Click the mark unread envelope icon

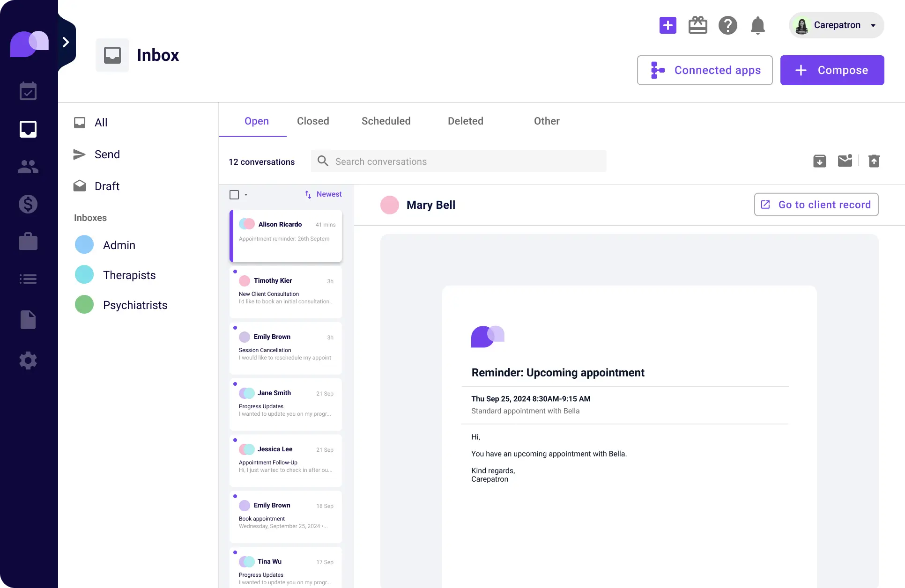click(845, 161)
